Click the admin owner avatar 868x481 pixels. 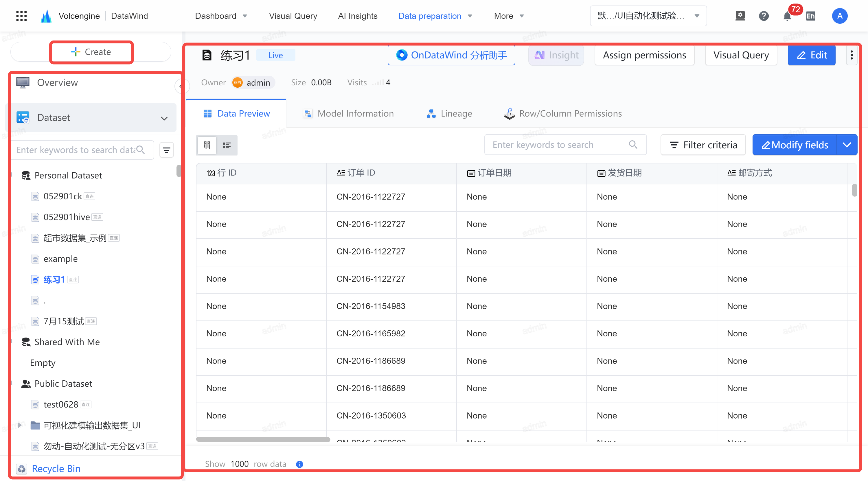[x=237, y=82]
